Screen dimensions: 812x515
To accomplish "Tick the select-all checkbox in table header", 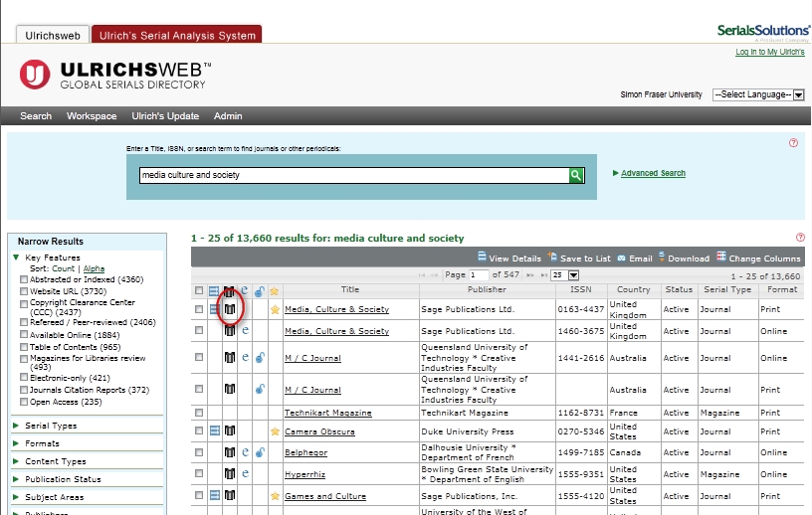I will click(199, 290).
